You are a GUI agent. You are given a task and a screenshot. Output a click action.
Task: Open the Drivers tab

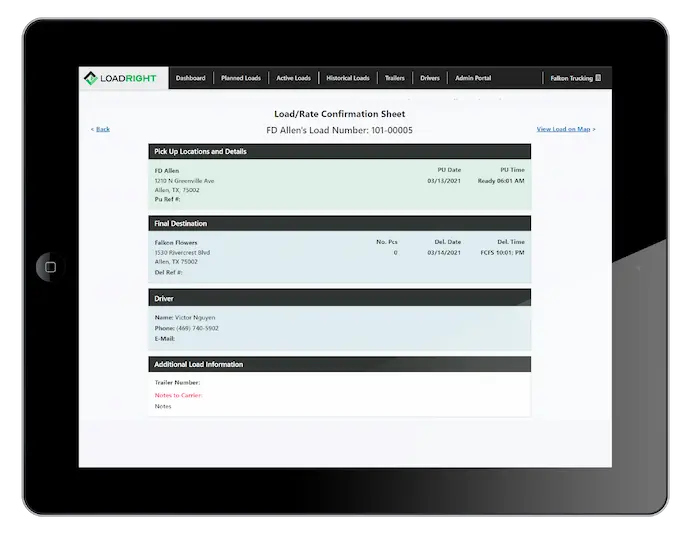pyautogui.click(x=430, y=78)
